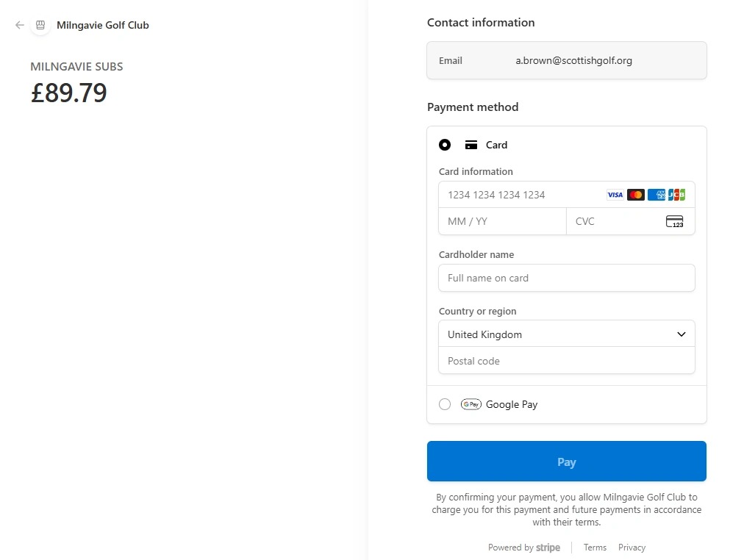Click the Powered by Stripe link
The image size is (744, 560).
pyautogui.click(x=524, y=548)
